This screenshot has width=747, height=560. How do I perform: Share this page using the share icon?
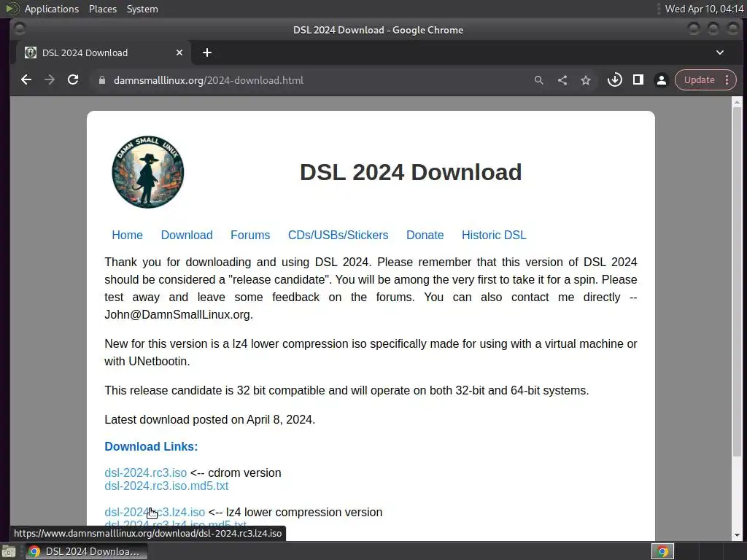tap(562, 80)
